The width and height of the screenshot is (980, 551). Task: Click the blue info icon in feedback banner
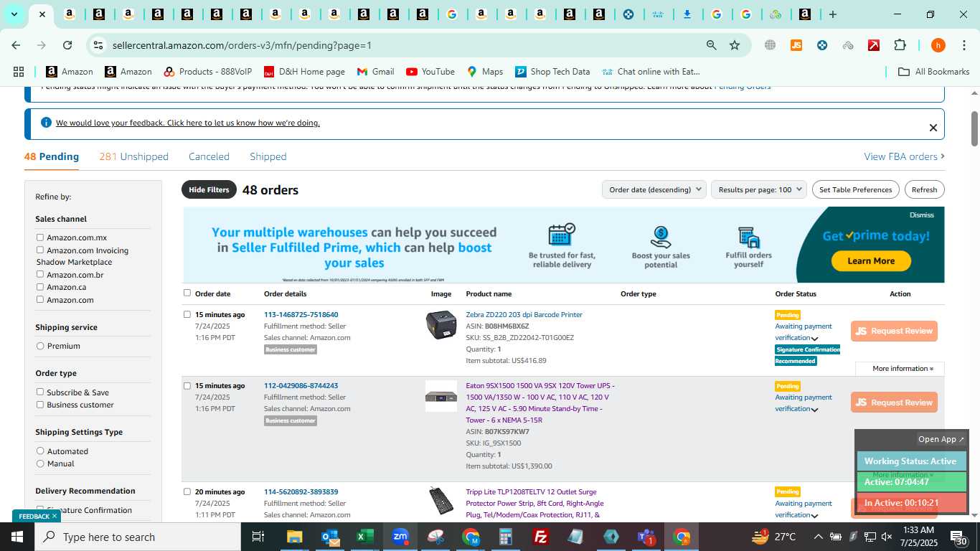click(46, 123)
